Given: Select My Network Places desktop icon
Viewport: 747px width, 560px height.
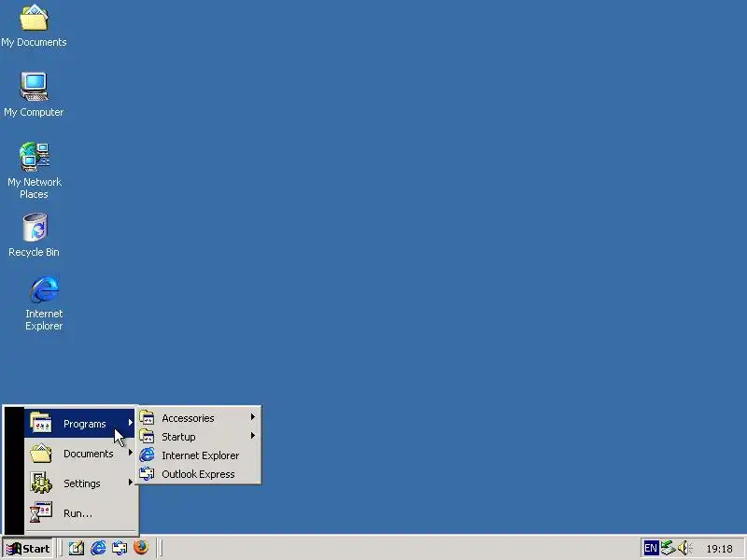Looking at the screenshot, I should tap(35, 171).
